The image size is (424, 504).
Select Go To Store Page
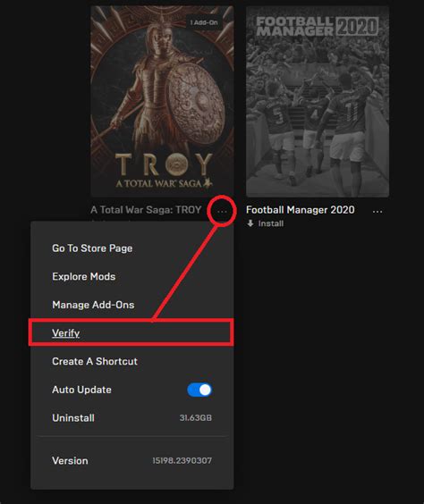(x=92, y=248)
